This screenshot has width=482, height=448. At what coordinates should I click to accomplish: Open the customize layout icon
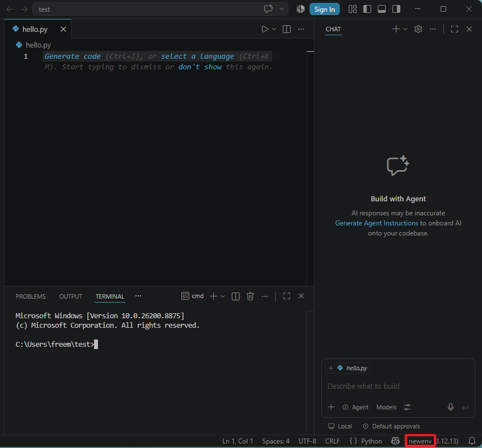coord(353,9)
